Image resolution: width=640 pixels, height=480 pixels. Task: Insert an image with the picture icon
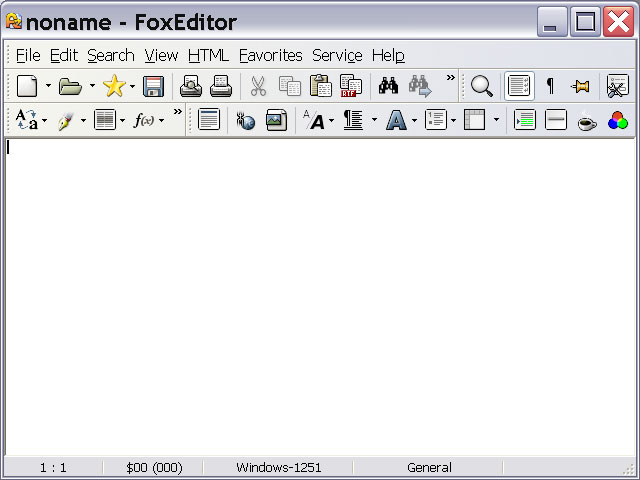click(276, 120)
